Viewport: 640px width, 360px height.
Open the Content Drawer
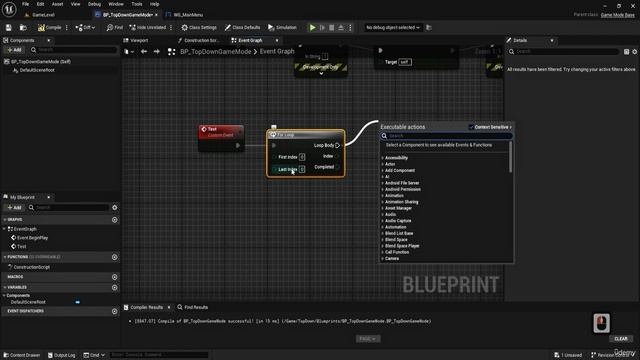[22, 355]
